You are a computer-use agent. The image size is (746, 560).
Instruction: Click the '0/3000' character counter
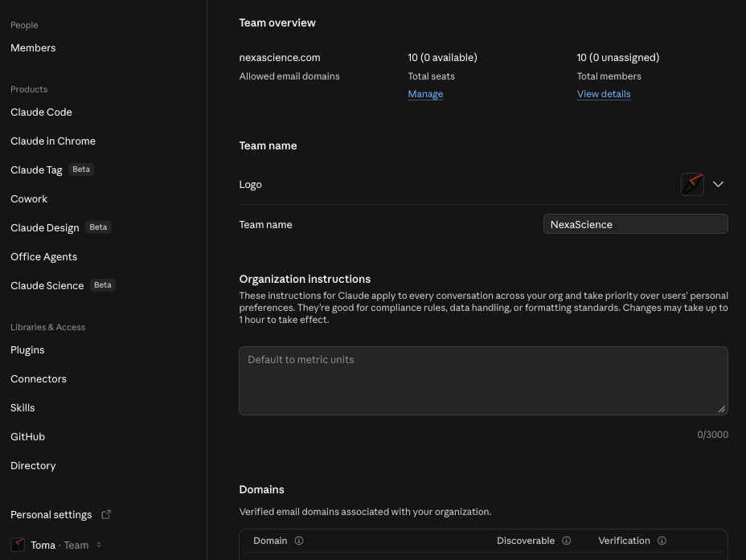713,435
